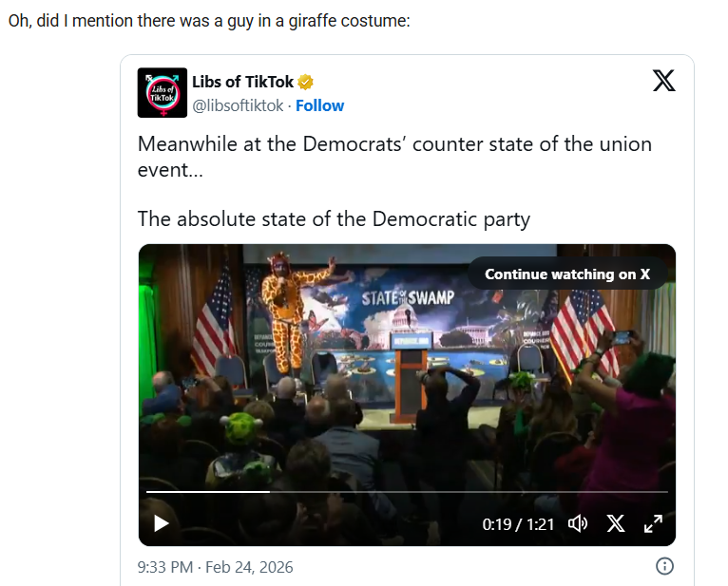Click the 0:19 / 1:21 time display
728x586 pixels.
point(518,524)
